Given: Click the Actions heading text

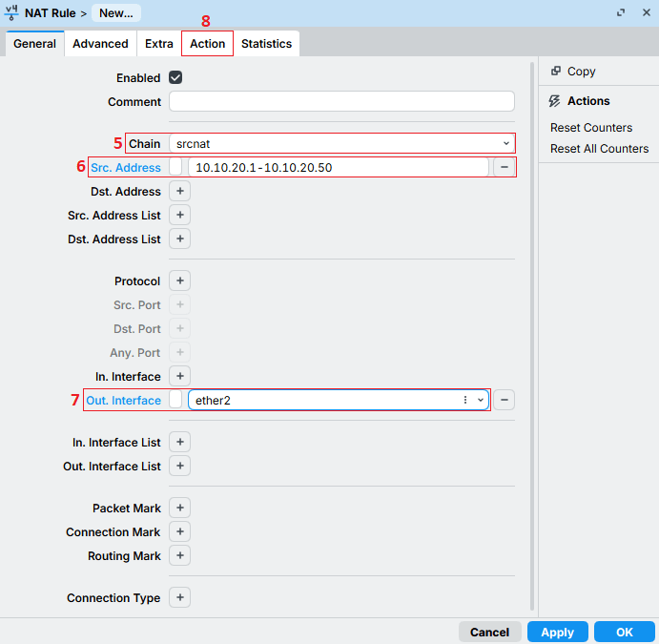Looking at the screenshot, I should coord(588,101).
